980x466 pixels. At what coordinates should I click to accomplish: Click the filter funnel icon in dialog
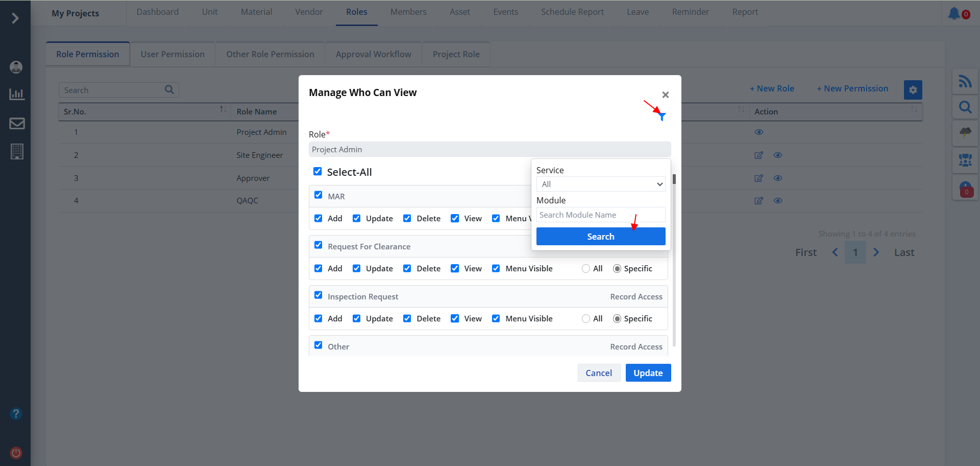coord(662,117)
